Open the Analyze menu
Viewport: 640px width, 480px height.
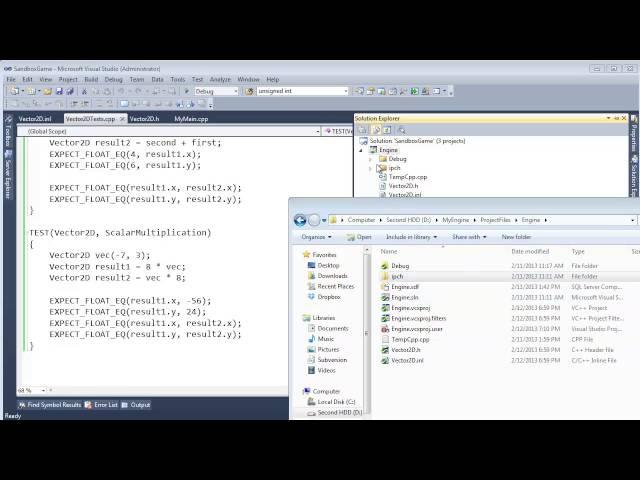click(220, 79)
